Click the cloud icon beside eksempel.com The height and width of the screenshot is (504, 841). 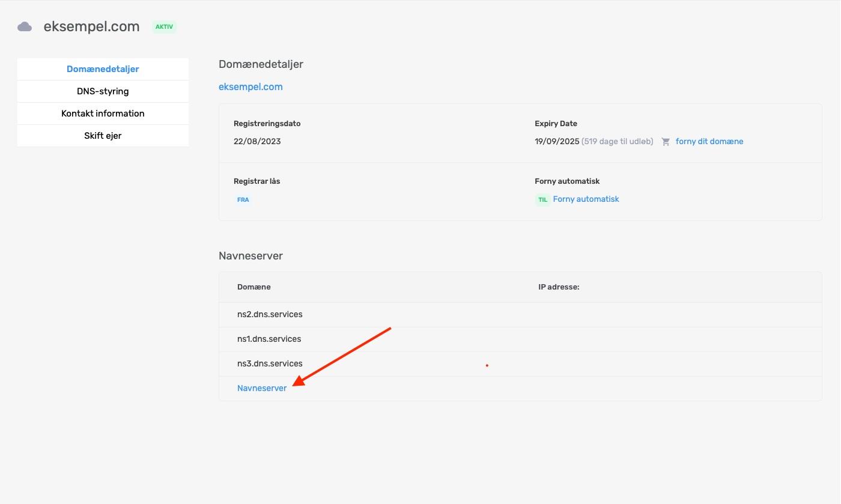click(25, 26)
